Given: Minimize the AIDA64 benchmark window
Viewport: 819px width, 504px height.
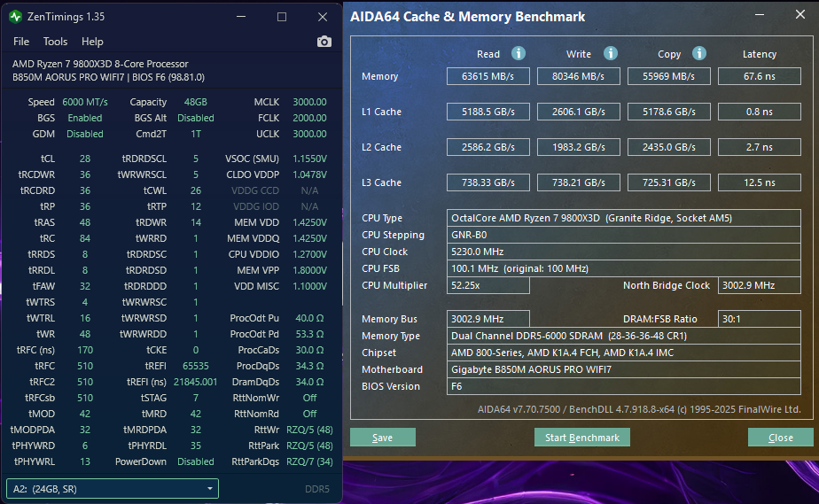Looking at the screenshot, I should (760, 15).
